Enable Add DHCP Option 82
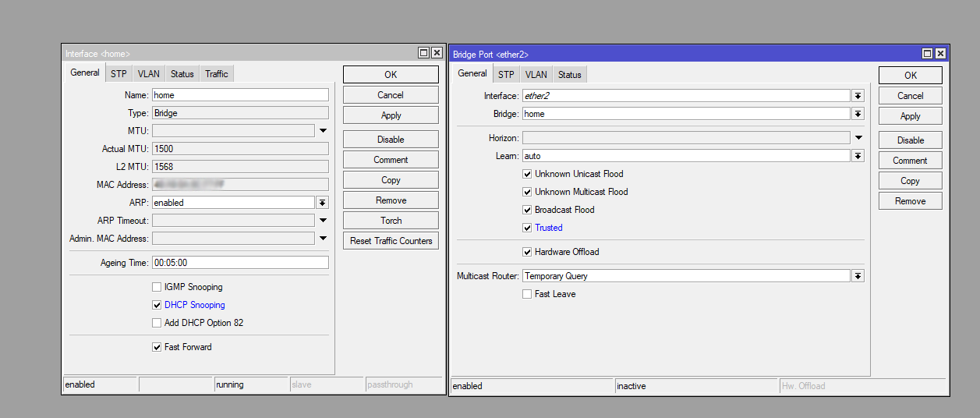980x418 pixels. 157,323
